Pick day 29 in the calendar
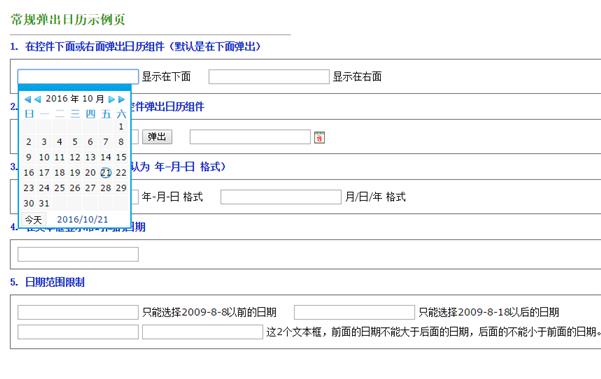 click(121, 188)
